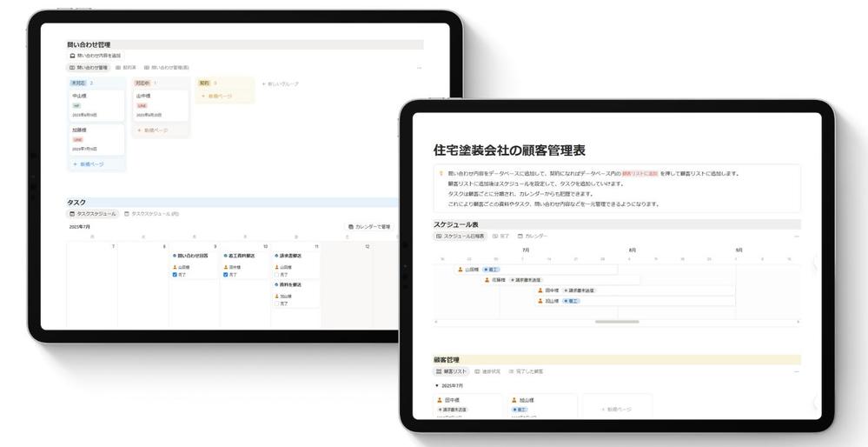Click person icon on 着工資料郵送 task
The width and height of the screenshot is (868, 447).
tap(225, 267)
